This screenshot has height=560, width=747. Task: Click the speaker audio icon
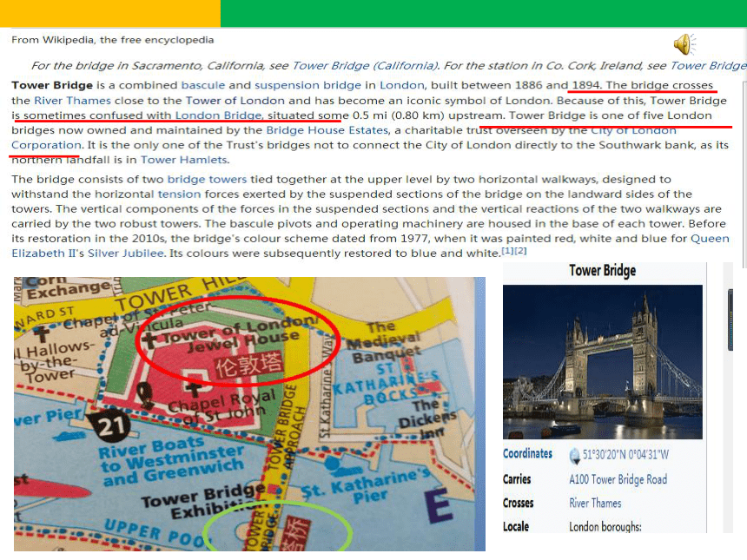click(684, 44)
